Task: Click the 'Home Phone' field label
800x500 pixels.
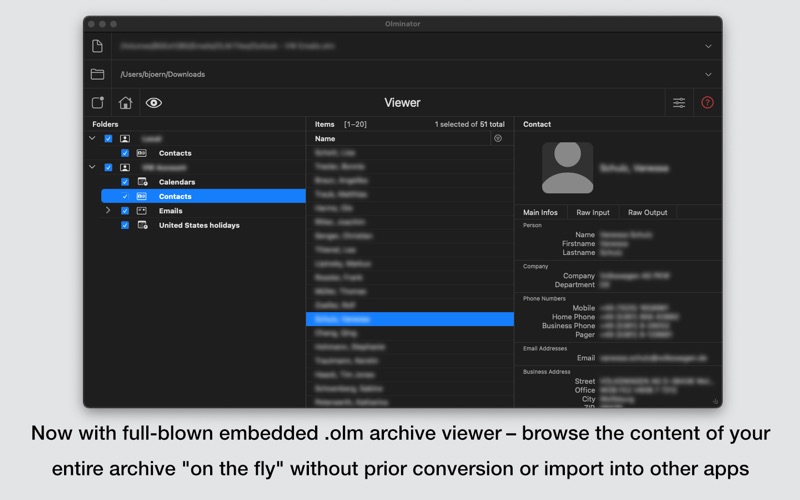Action: pos(573,317)
